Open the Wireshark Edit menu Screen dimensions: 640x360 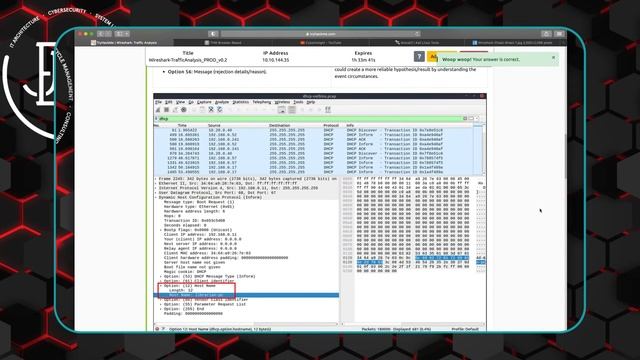point(169,102)
